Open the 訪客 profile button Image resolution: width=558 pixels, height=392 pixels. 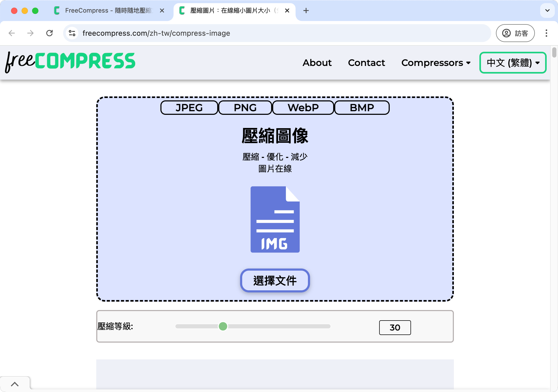click(515, 33)
